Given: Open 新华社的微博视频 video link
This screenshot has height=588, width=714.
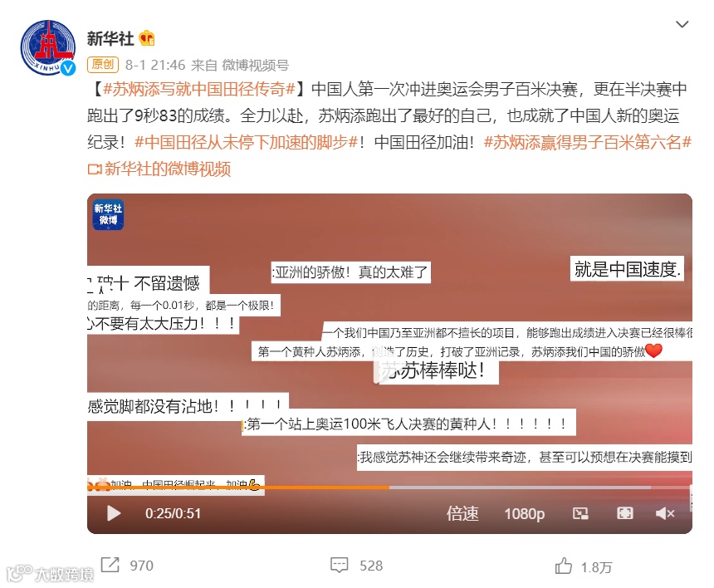Looking at the screenshot, I should click(159, 169).
